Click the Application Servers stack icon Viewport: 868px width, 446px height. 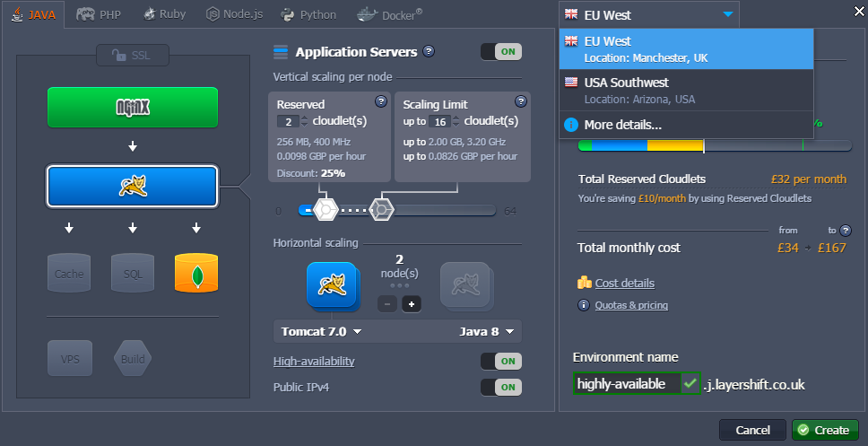tap(281, 52)
